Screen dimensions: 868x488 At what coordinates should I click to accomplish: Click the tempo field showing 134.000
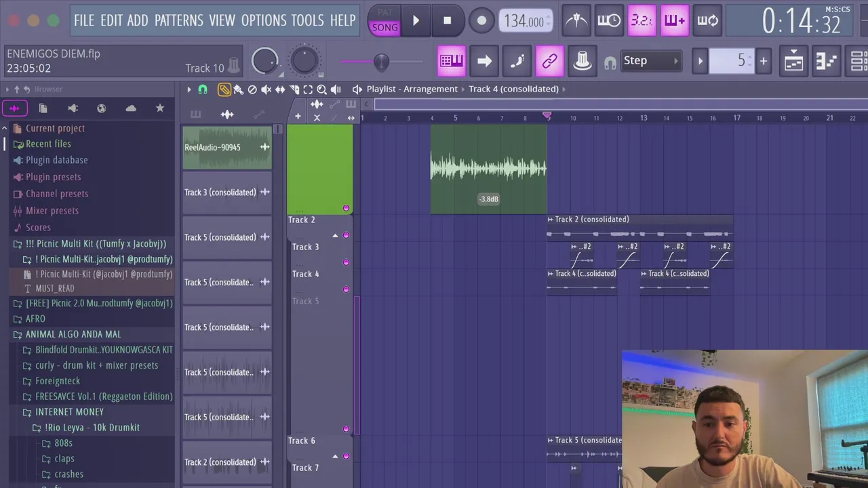(526, 21)
